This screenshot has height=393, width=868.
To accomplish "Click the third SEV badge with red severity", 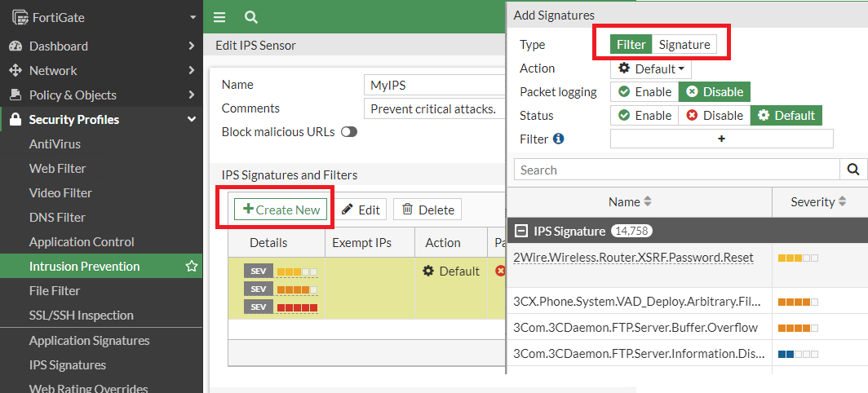I will pyautogui.click(x=259, y=307).
